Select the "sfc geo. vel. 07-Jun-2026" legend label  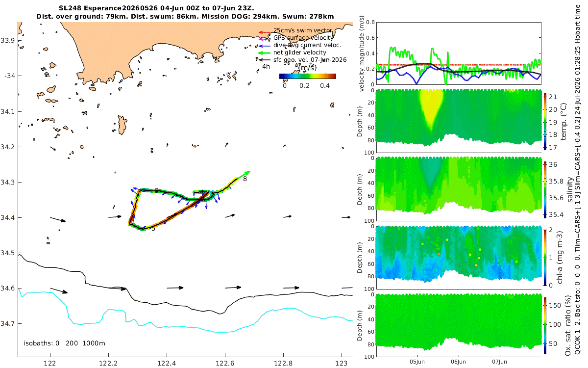click(310, 59)
